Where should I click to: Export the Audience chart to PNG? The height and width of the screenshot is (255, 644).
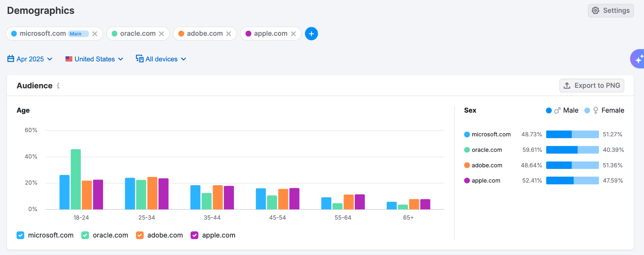592,86
